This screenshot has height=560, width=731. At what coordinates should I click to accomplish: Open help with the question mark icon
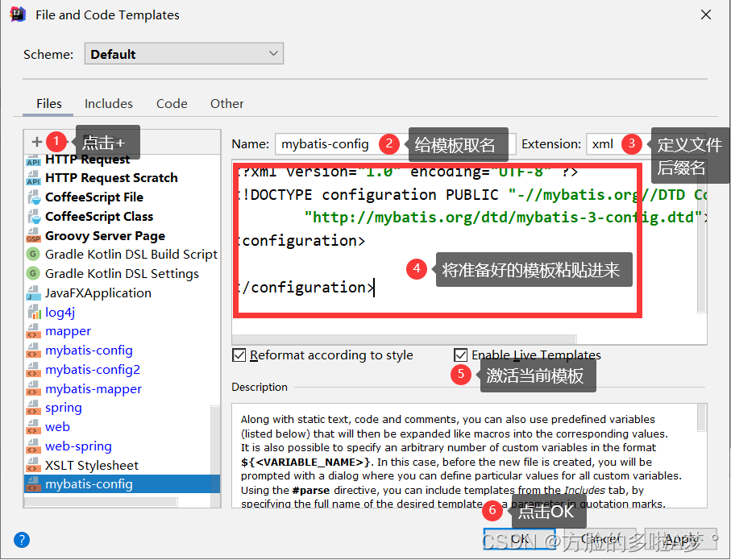[22, 540]
